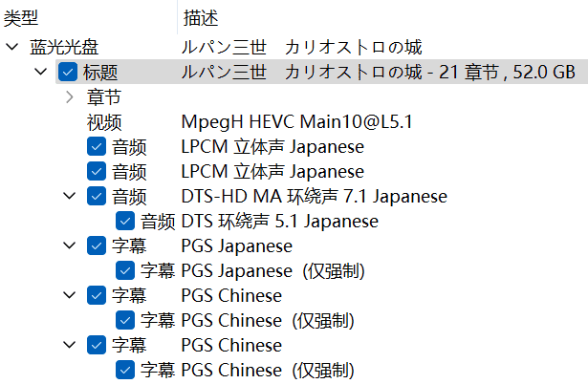Select the 蓝光光盘 disc row
Viewport: 588px width, 384px height.
pyautogui.click(x=64, y=47)
